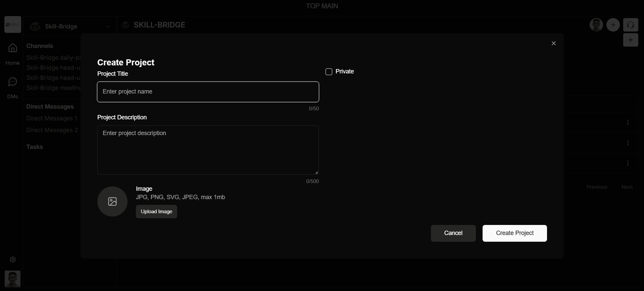Click the description textarea corner grip

point(316,173)
